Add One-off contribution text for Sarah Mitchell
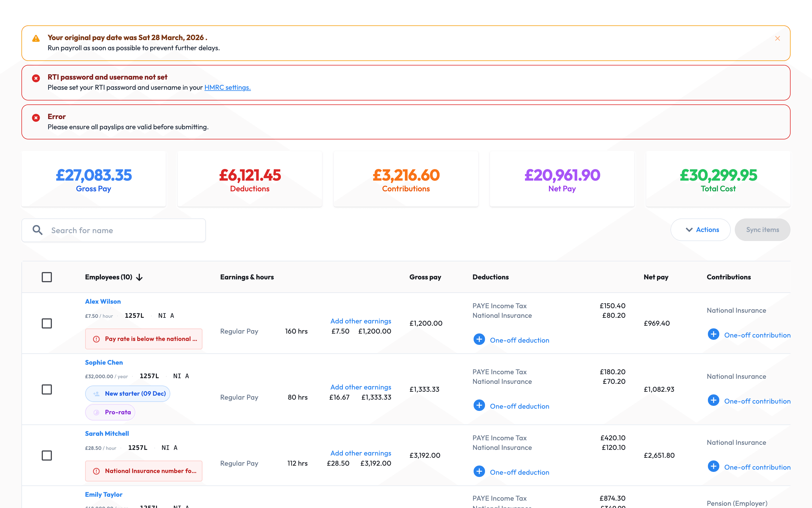Image resolution: width=812 pixels, height=508 pixels. tap(757, 467)
